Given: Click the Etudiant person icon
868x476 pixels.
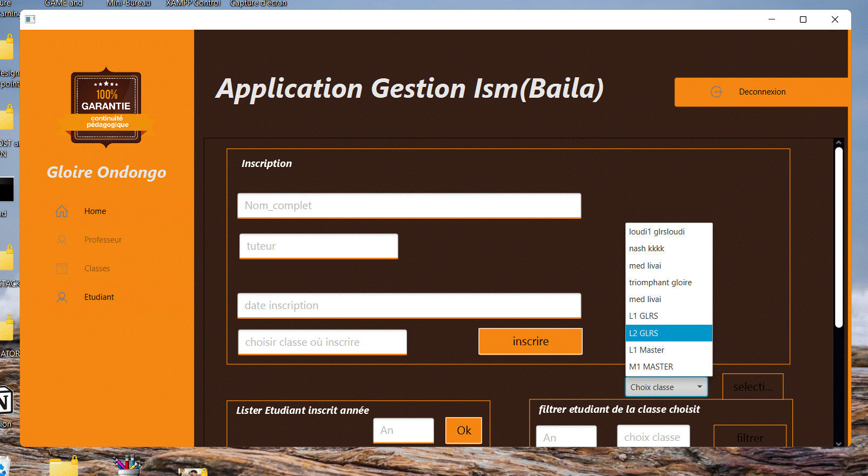Looking at the screenshot, I should click(62, 297).
